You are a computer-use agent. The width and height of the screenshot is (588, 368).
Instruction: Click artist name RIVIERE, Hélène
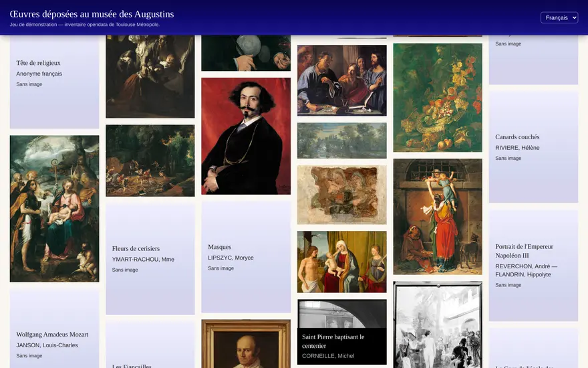(517, 148)
